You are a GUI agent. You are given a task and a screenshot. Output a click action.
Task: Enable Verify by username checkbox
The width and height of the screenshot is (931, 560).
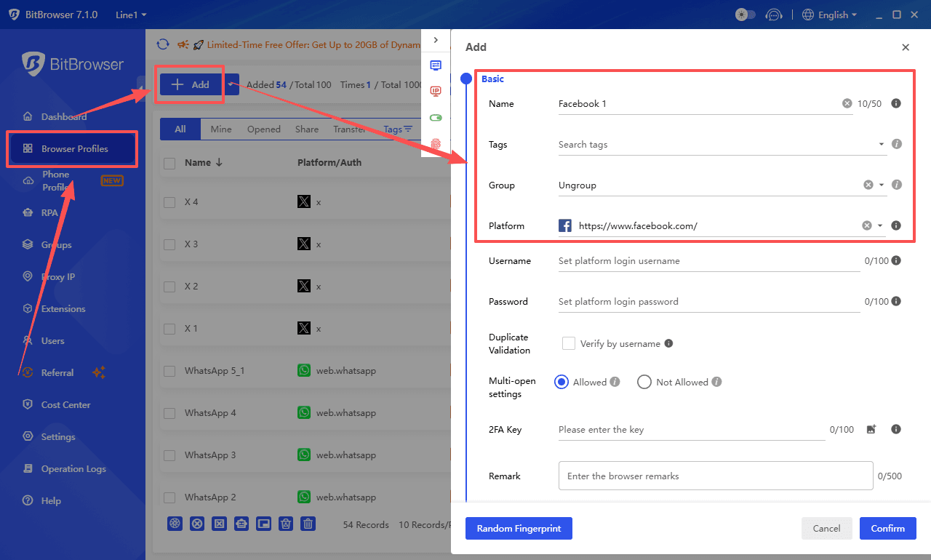(x=569, y=344)
